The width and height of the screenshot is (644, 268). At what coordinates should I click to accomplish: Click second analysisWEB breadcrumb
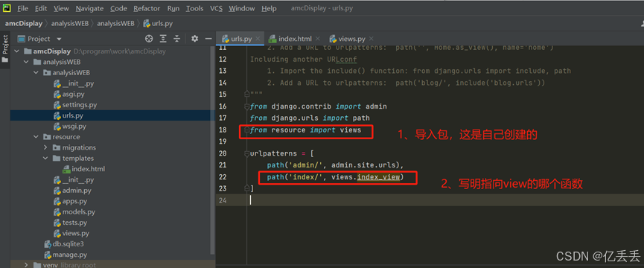115,23
